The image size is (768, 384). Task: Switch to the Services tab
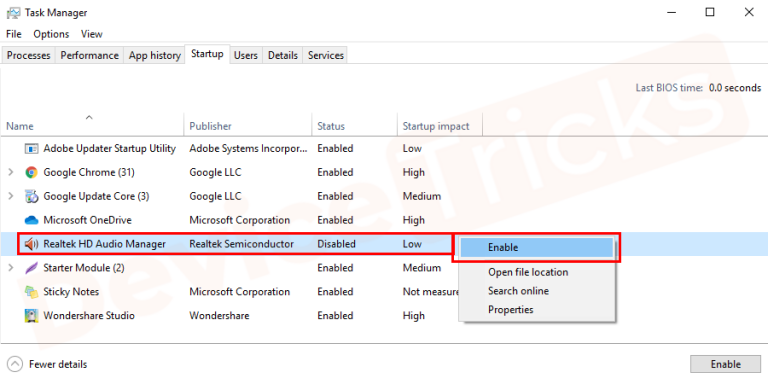click(326, 55)
